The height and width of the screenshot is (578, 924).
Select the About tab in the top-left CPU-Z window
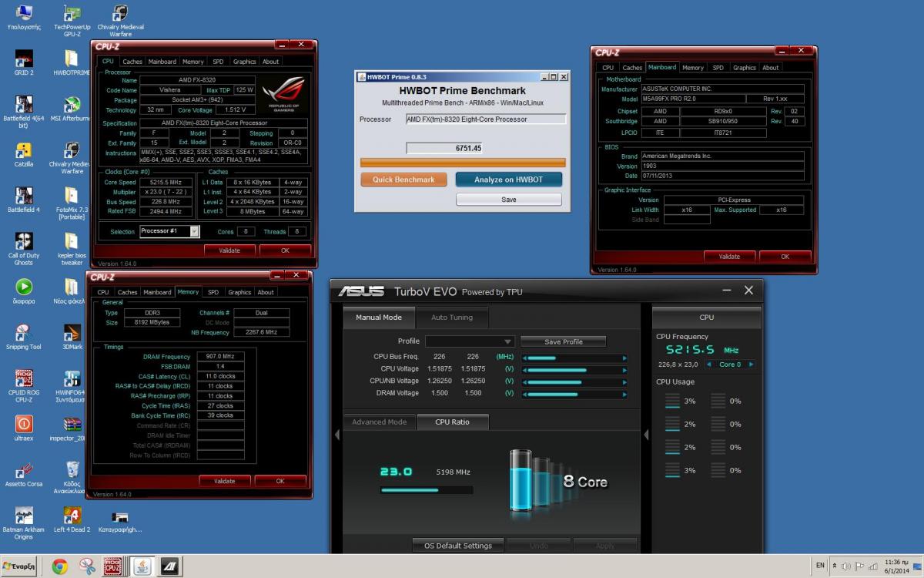[270, 62]
